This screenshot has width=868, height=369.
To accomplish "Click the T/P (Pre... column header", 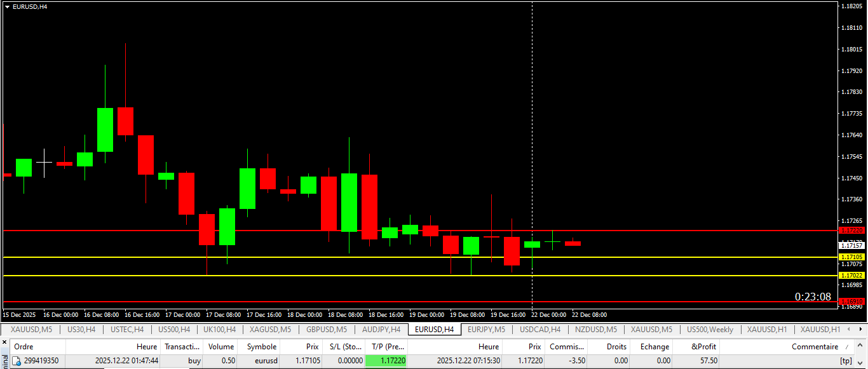I will click(x=386, y=347).
